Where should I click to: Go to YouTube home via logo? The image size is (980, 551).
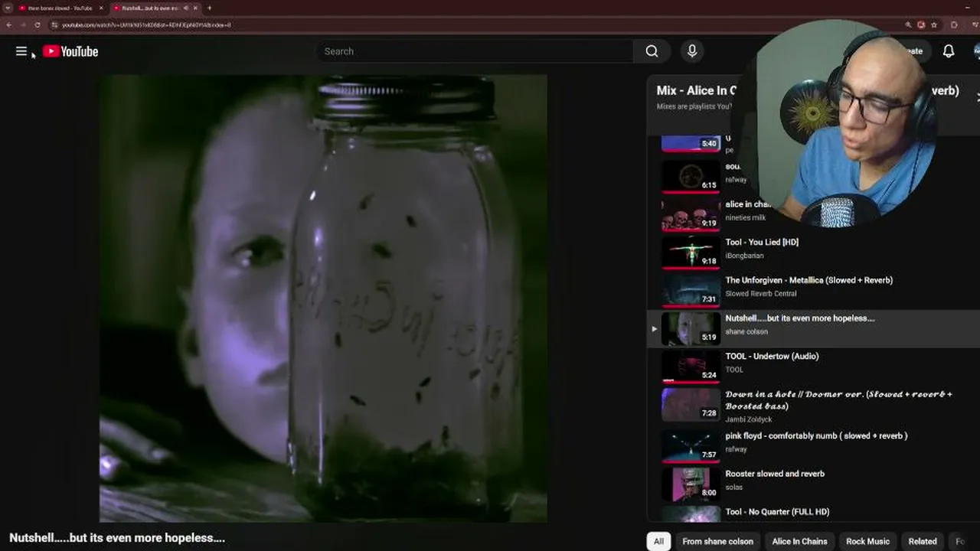[70, 51]
